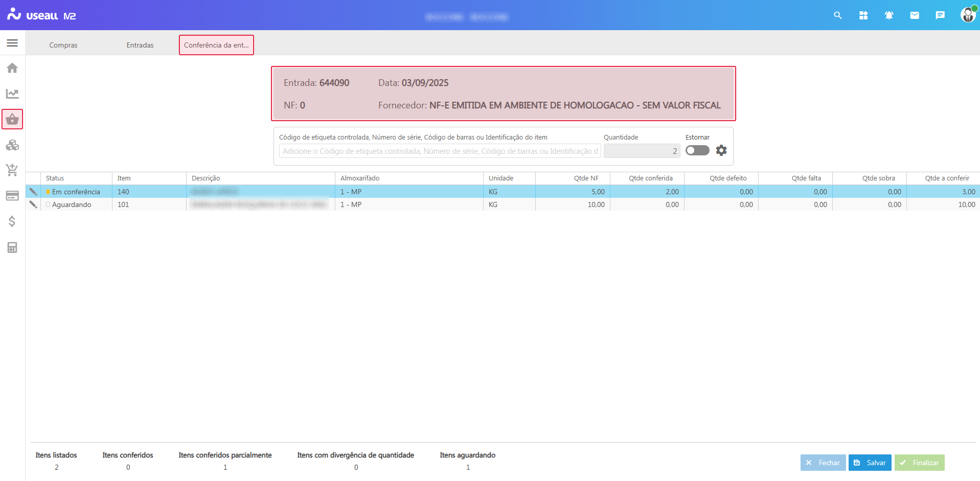Open settings gear next to Estornar
Image resolution: width=980 pixels, height=481 pixels.
[x=721, y=150]
